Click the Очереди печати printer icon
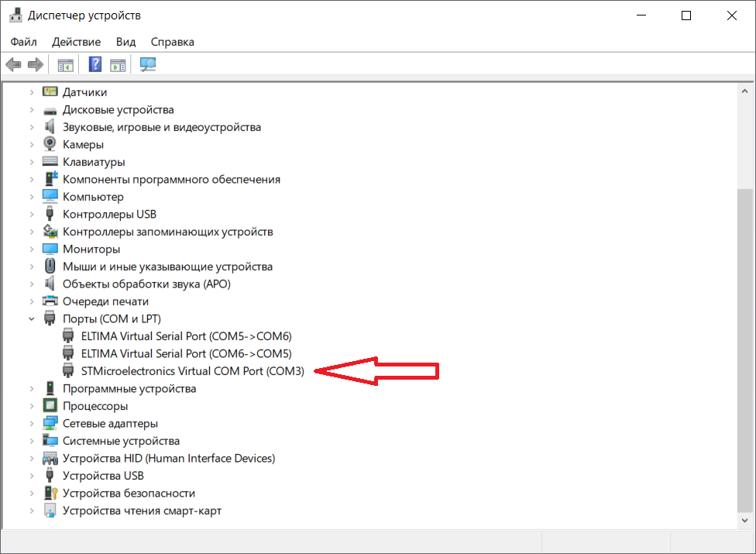This screenshot has width=756, height=554. pos(50,301)
